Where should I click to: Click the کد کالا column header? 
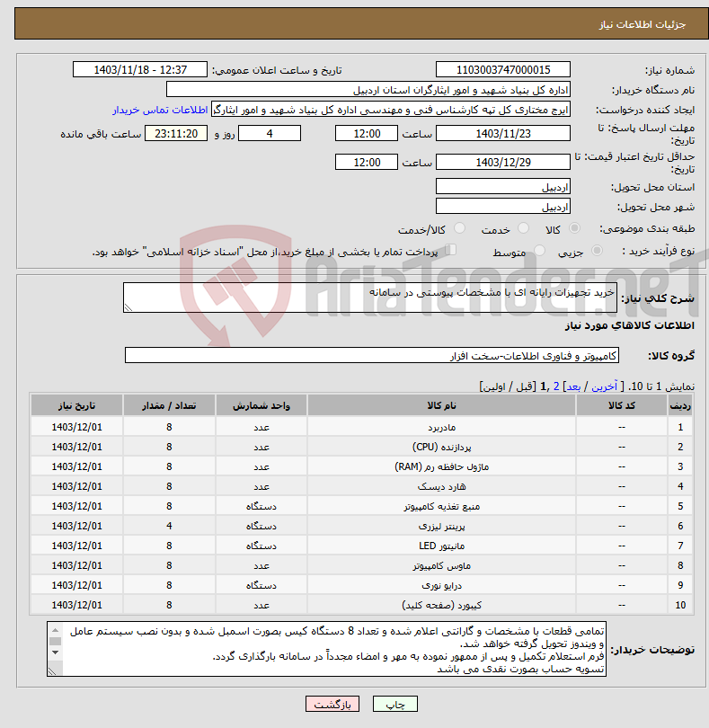[x=622, y=405]
